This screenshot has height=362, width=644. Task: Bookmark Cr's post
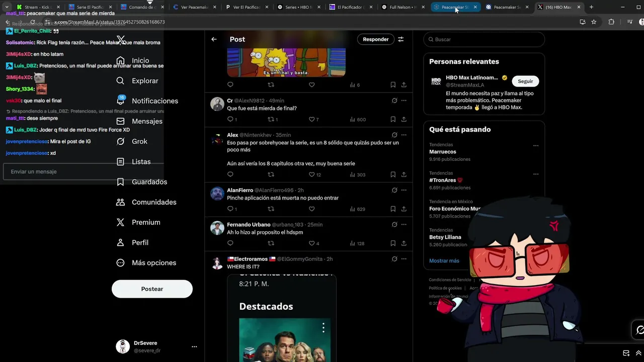click(x=393, y=119)
